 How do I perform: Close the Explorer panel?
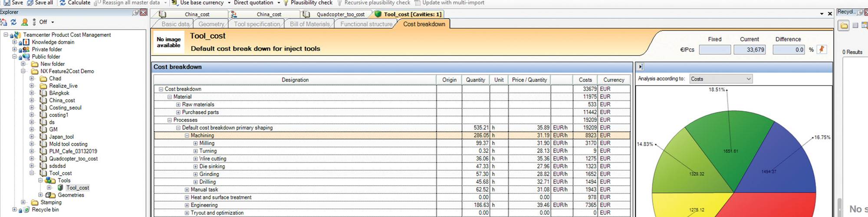[x=143, y=12]
